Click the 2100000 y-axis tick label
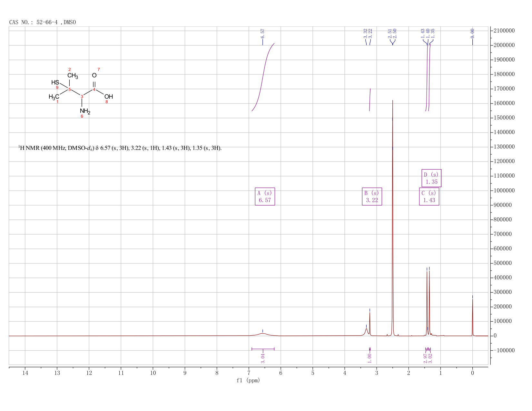This screenshot has height=411, width=532. pyautogui.click(x=504, y=31)
